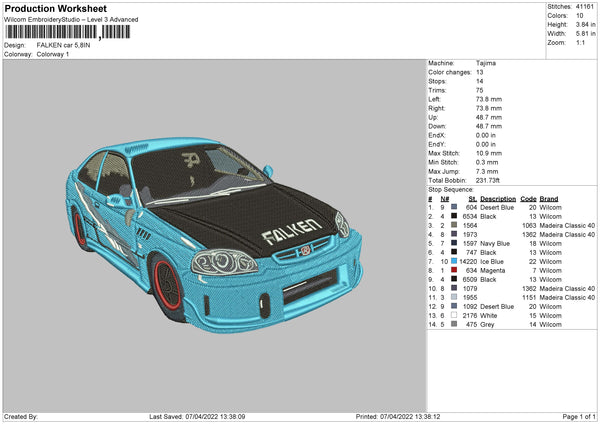This screenshot has height=424, width=600.
Task: Click the Navy Blue description text
Action: point(495,243)
